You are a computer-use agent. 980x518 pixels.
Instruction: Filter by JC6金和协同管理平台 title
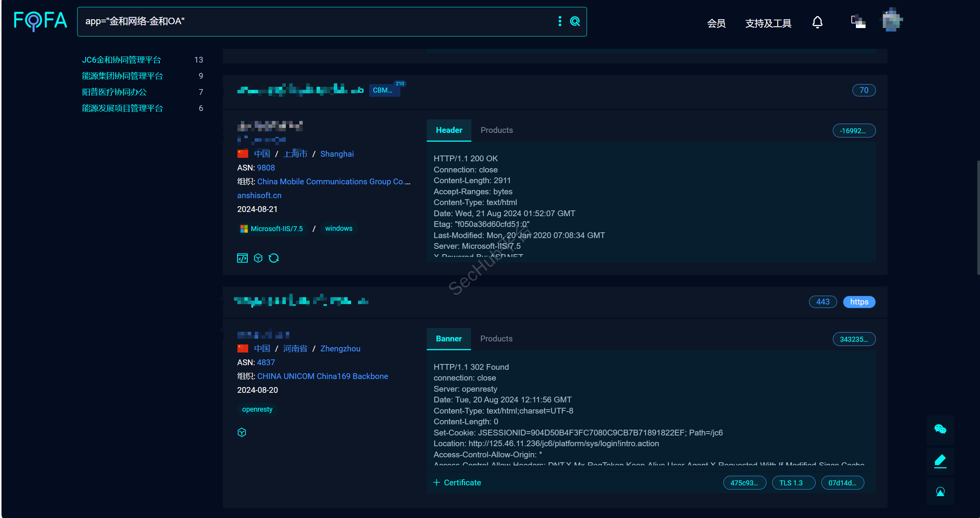[x=121, y=60]
